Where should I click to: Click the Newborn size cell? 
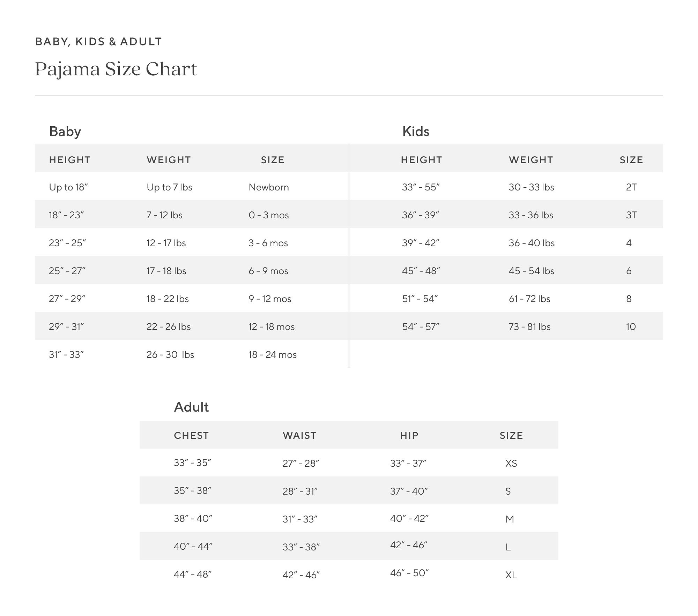269,187
